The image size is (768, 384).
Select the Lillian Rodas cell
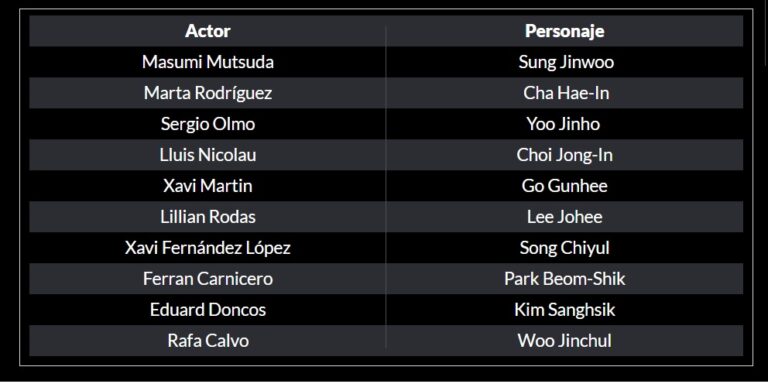point(208,217)
